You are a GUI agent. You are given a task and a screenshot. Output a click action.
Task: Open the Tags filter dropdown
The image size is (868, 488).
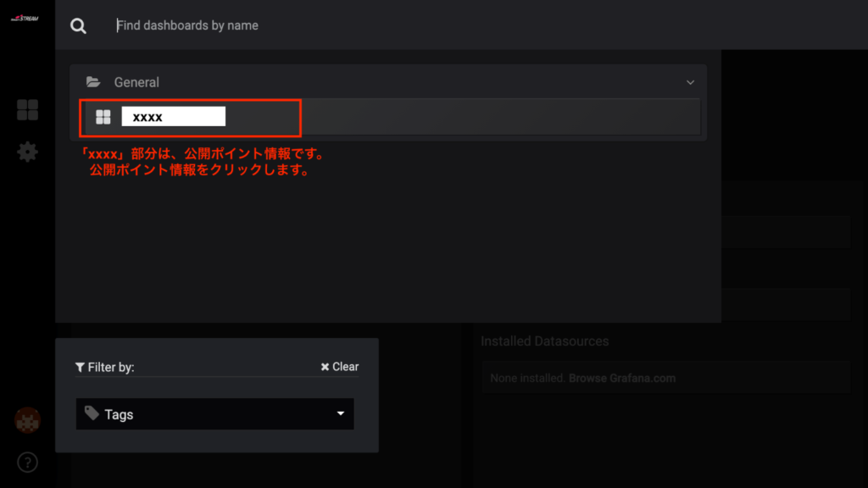pyautogui.click(x=214, y=414)
